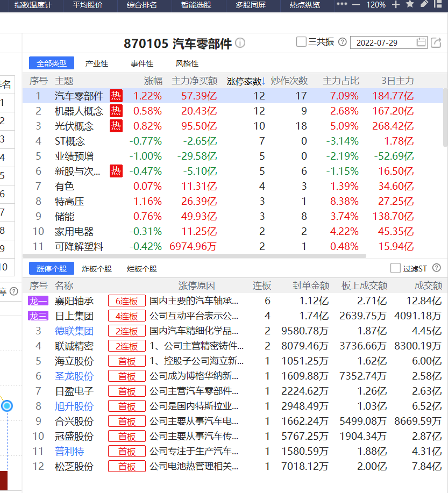
Task: Open the calendar date picker icon
Action: (421, 42)
